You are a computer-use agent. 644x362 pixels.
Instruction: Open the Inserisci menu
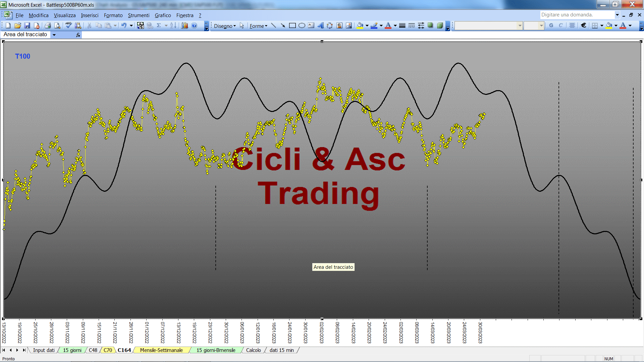pyautogui.click(x=90, y=15)
